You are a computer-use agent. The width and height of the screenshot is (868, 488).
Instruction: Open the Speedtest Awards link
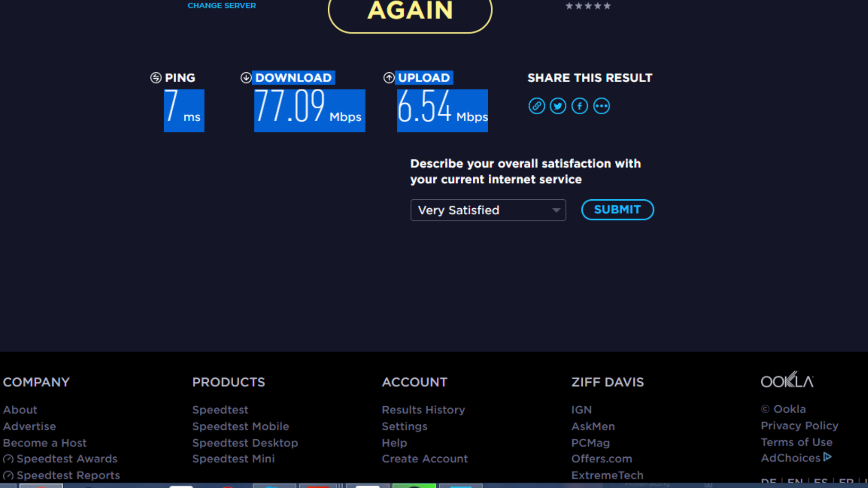click(x=66, y=459)
